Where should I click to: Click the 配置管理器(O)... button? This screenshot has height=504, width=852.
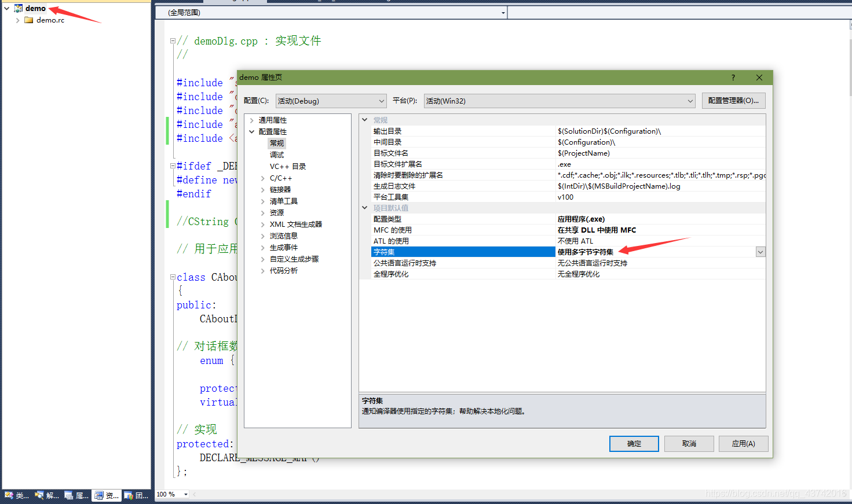point(733,101)
